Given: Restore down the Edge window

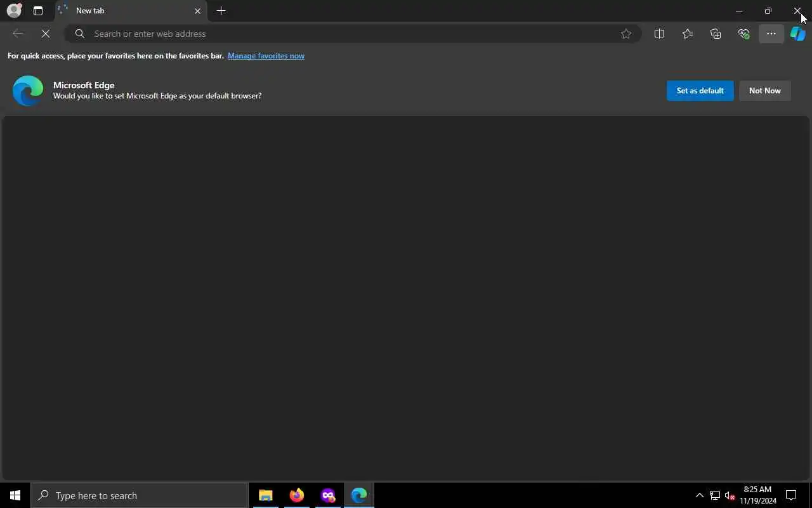Looking at the screenshot, I should coord(768,11).
